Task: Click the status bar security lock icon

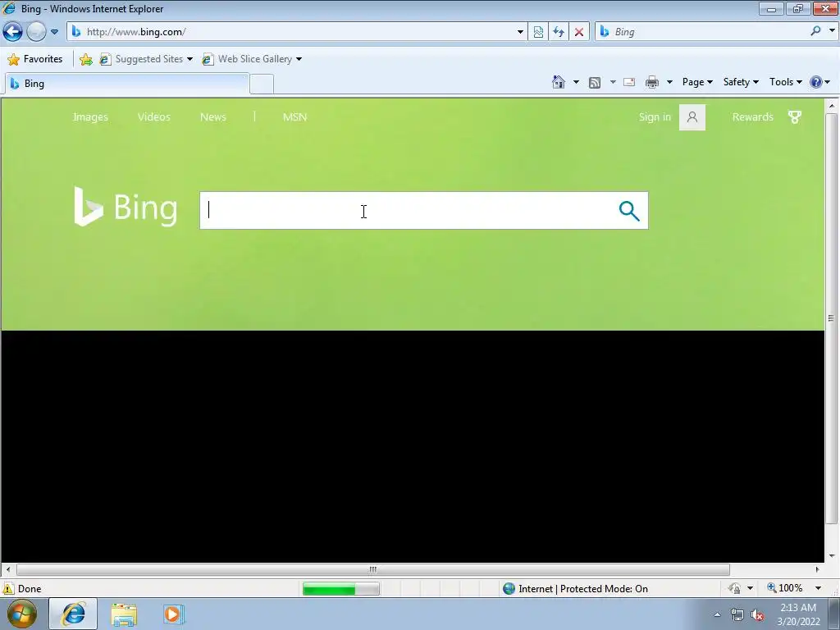Action: coord(734,588)
